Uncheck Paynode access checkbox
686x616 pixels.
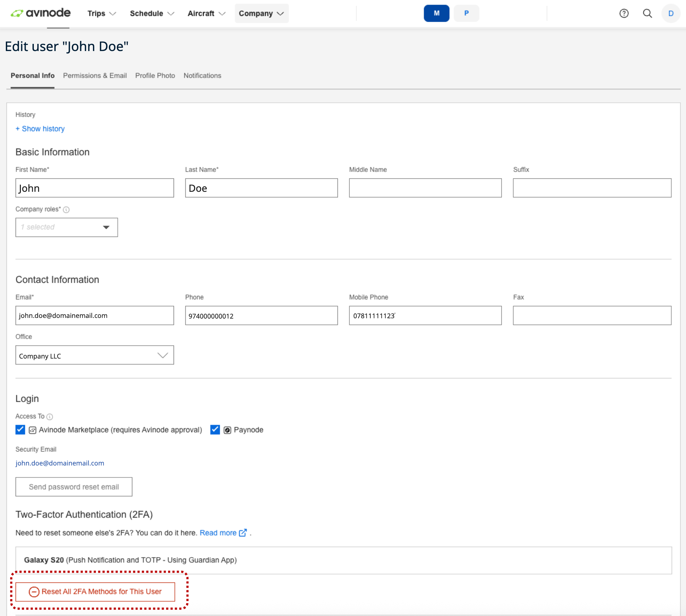point(215,429)
